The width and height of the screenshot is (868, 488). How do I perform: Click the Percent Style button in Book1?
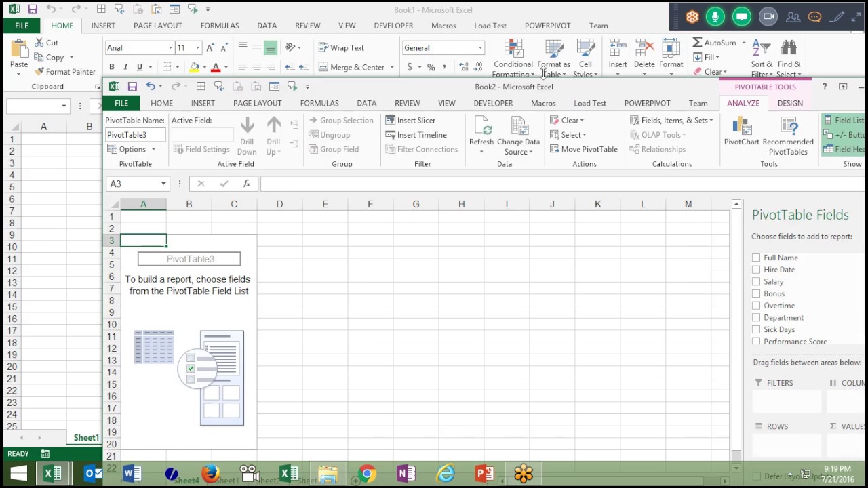click(x=431, y=67)
